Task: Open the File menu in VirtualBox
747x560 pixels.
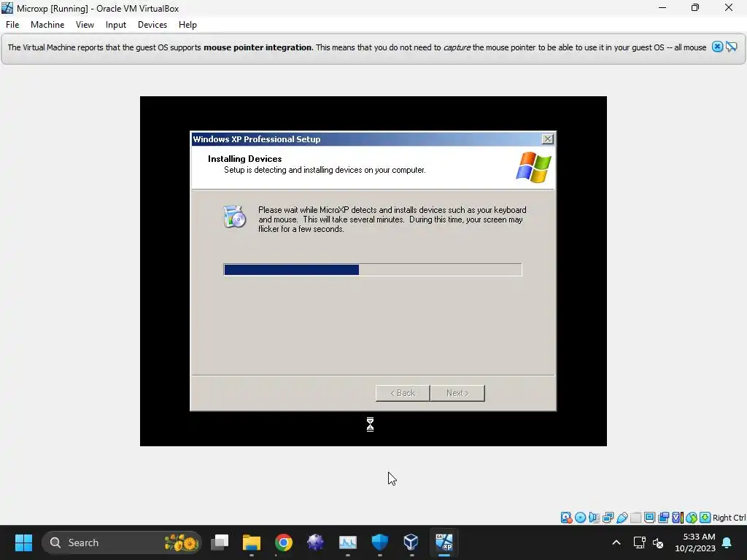Action: tap(12, 25)
